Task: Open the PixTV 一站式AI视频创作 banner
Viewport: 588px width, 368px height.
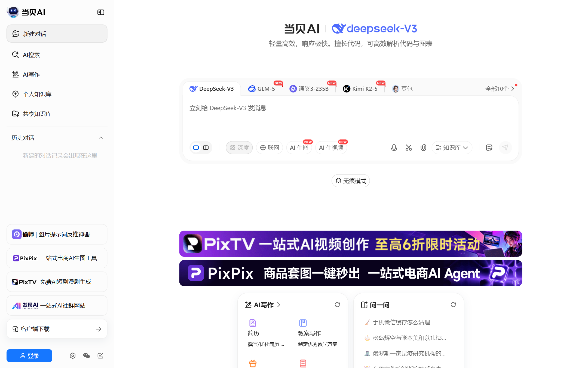Action: (x=351, y=244)
